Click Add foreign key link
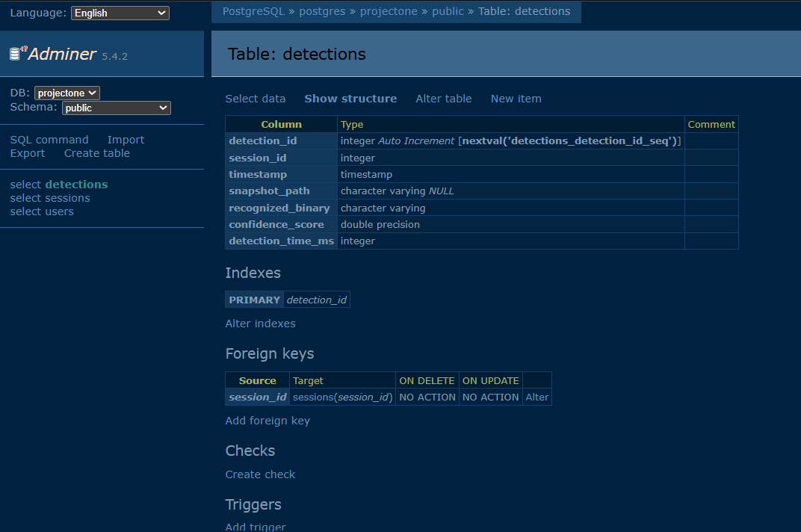 pos(267,421)
